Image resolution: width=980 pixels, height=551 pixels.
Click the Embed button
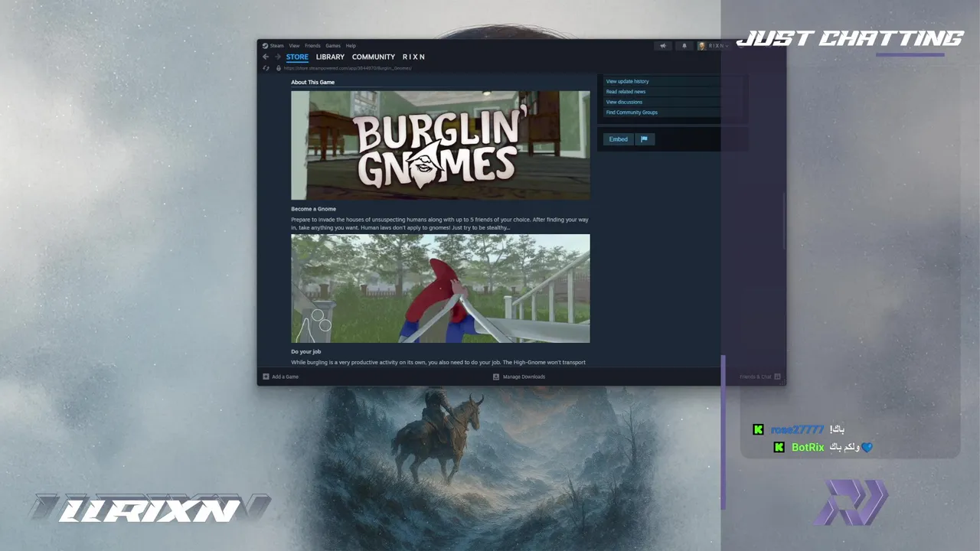(619, 139)
